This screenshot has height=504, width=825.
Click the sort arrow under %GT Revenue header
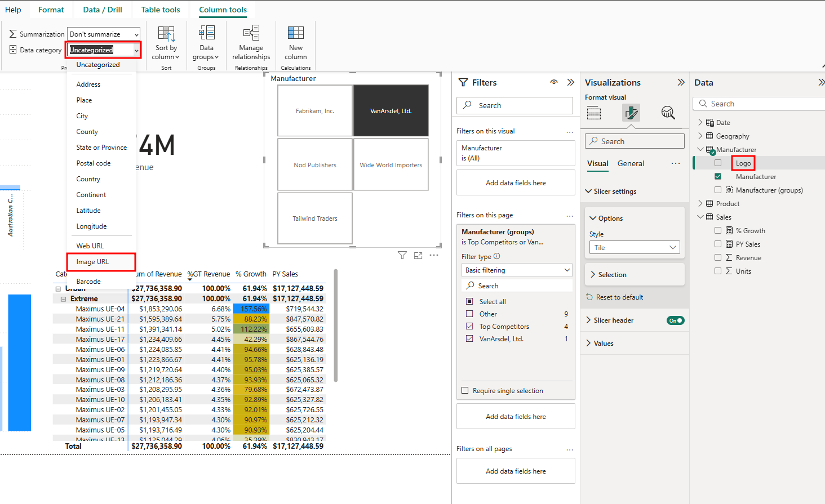click(x=190, y=279)
